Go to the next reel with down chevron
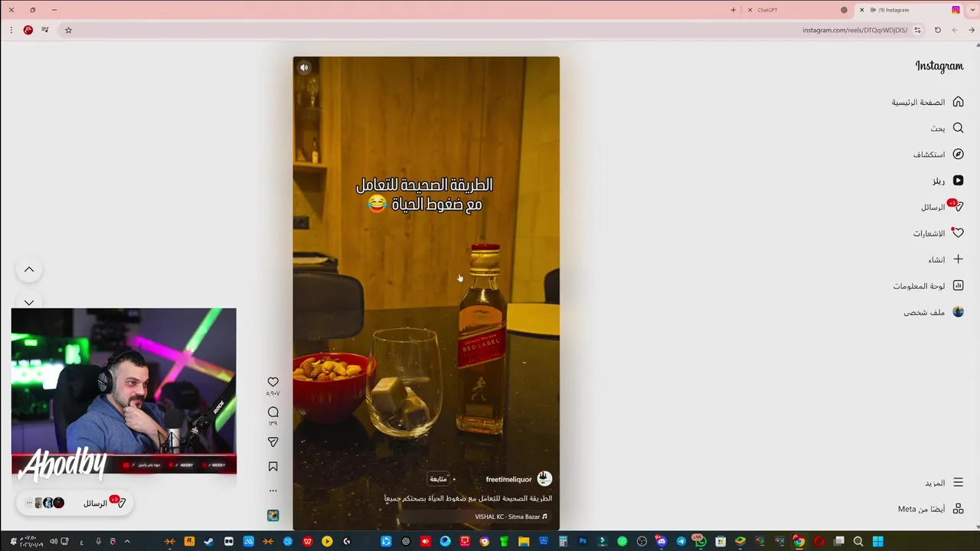This screenshot has height=551, width=980. point(29,302)
